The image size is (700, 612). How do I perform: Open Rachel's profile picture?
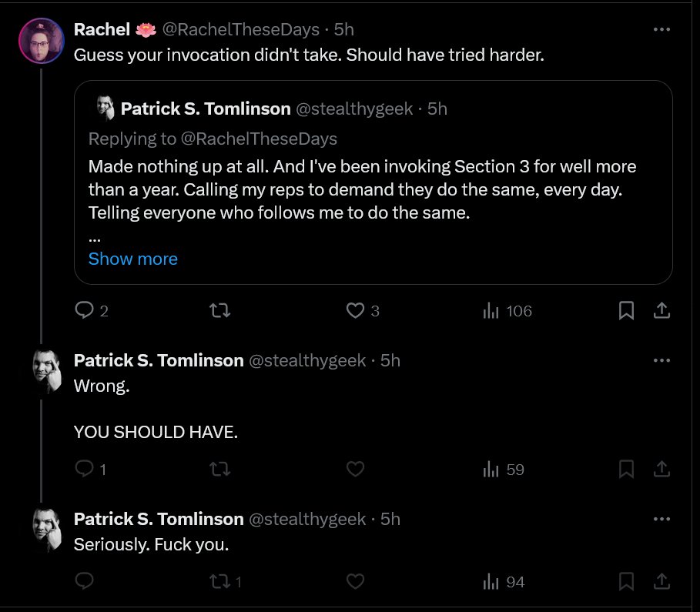point(42,41)
